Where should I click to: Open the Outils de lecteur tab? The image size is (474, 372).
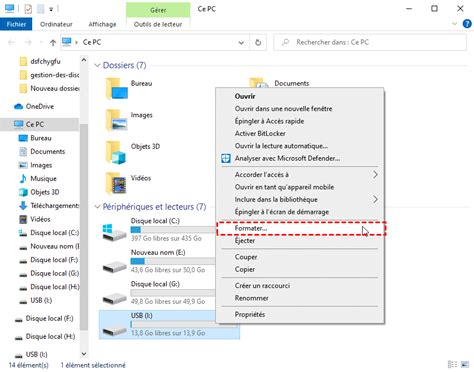158,24
